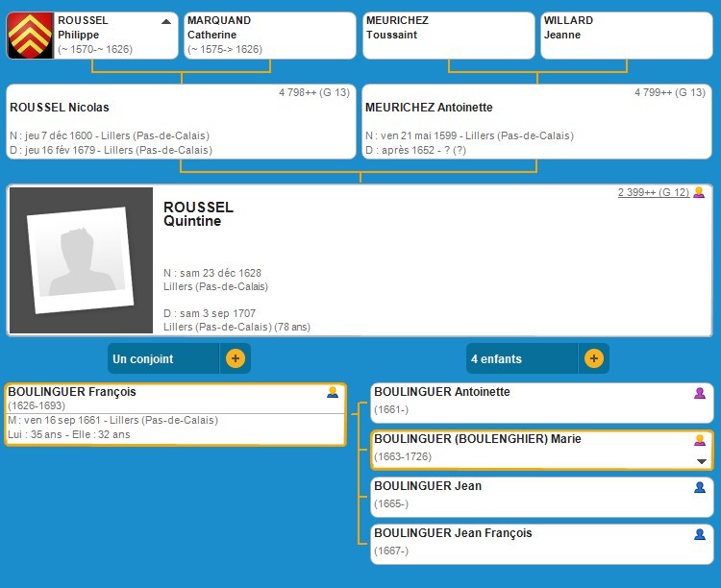Click Quintine Roussel's placeholder photo
Image resolution: width=721 pixels, height=588 pixels.
click(x=81, y=259)
